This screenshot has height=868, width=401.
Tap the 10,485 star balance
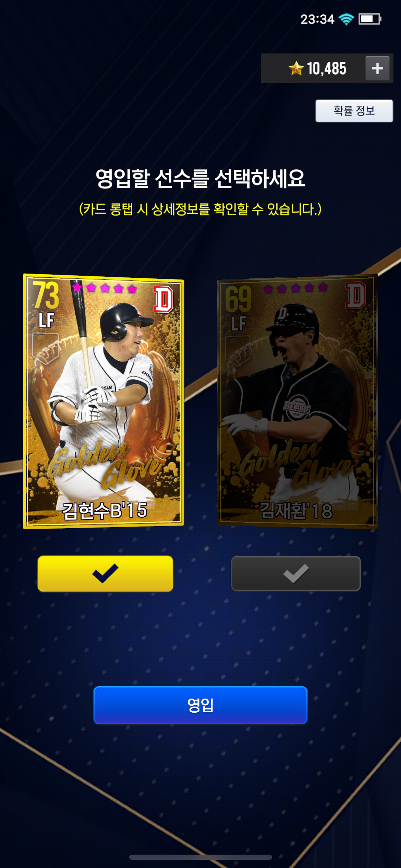tap(326, 68)
